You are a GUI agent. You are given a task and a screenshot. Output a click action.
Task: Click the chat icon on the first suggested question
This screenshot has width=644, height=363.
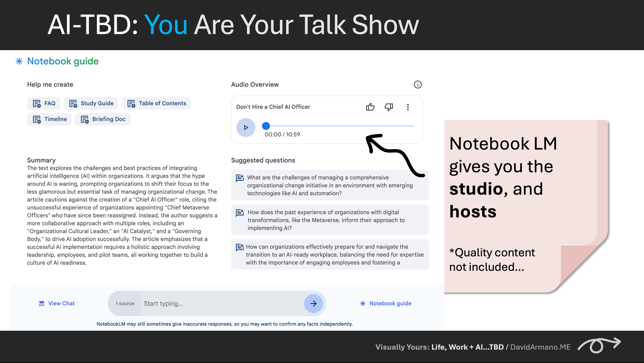pyautogui.click(x=240, y=178)
